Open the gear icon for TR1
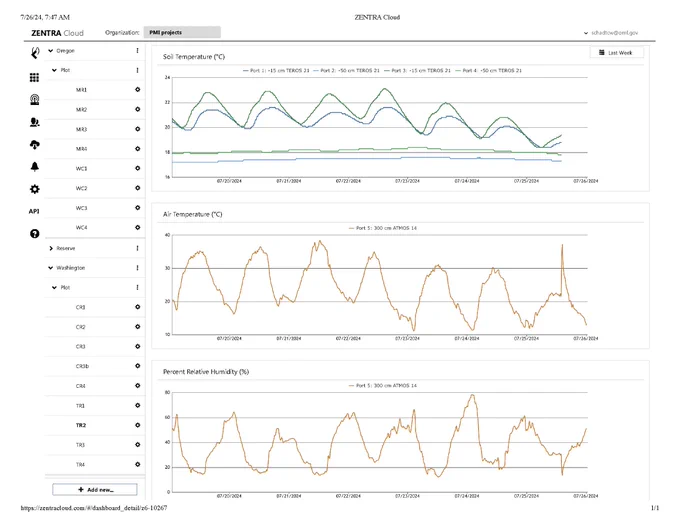 pos(137,405)
